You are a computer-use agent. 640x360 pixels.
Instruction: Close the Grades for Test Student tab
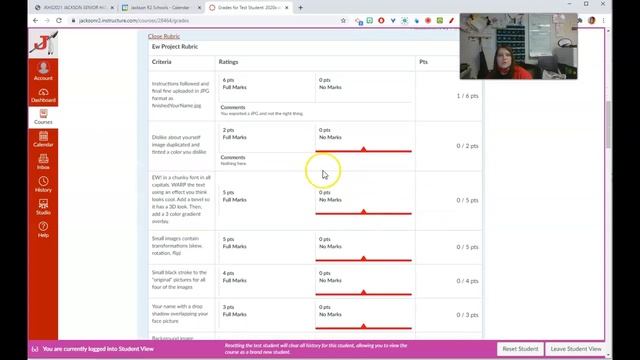pos(287,7)
